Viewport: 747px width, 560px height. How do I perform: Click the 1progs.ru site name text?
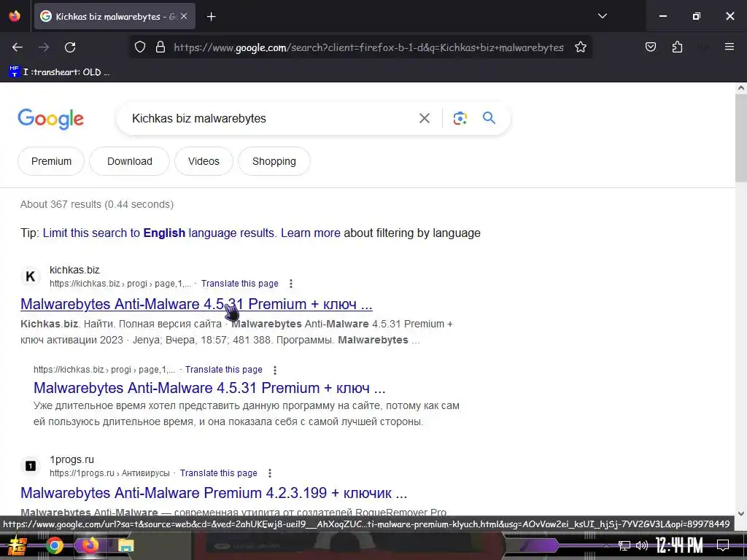[72, 459]
